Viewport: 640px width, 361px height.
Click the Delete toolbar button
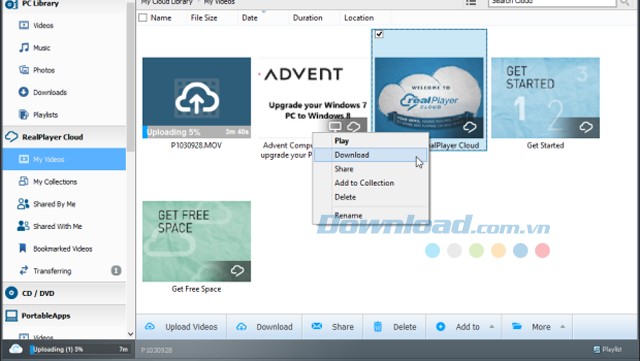click(395, 327)
